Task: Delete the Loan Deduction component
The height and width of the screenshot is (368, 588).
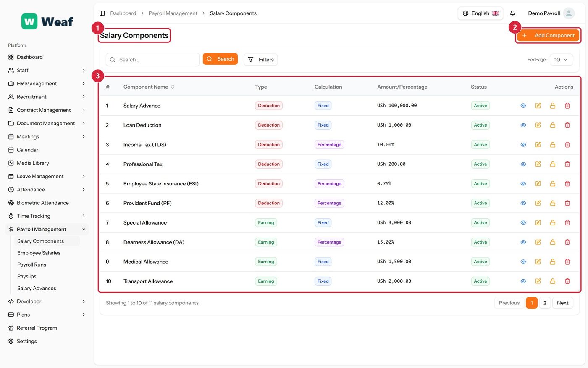Action: [567, 125]
